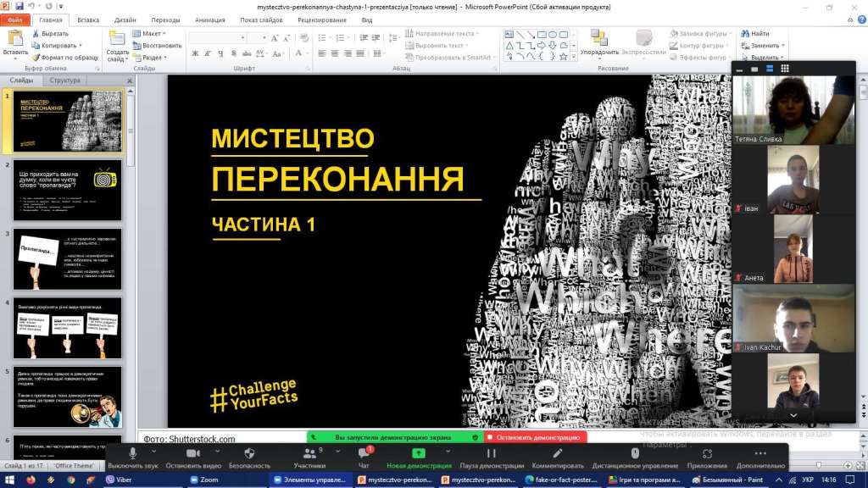Switch Zoom video panel to grid view

point(785,69)
